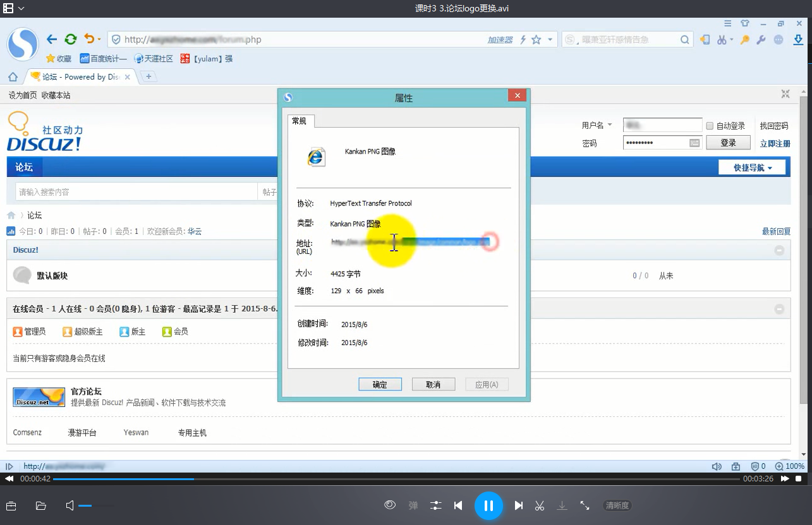Click 确定 in the properties dialog
Screen dimensions: 812x525
(x=380, y=384)
